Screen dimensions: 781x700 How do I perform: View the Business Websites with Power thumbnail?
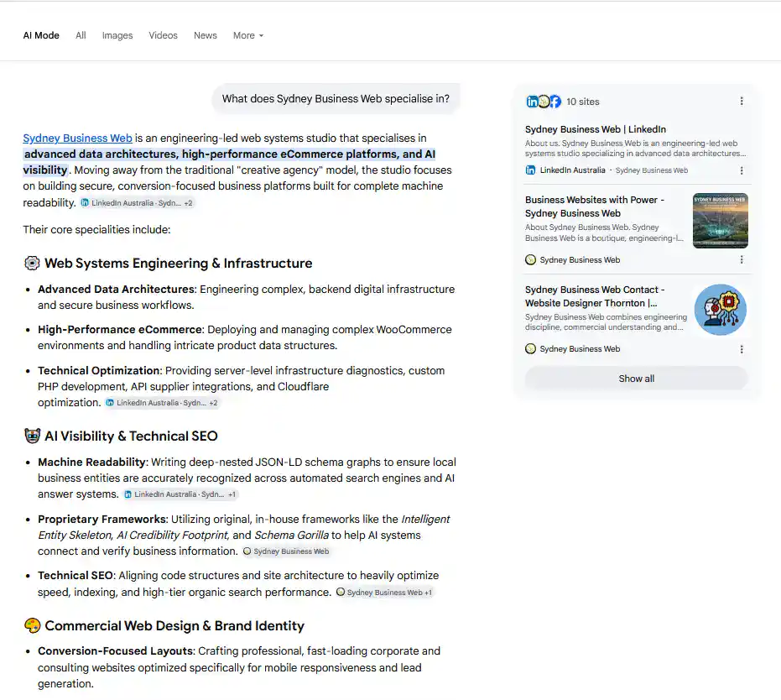721,221
